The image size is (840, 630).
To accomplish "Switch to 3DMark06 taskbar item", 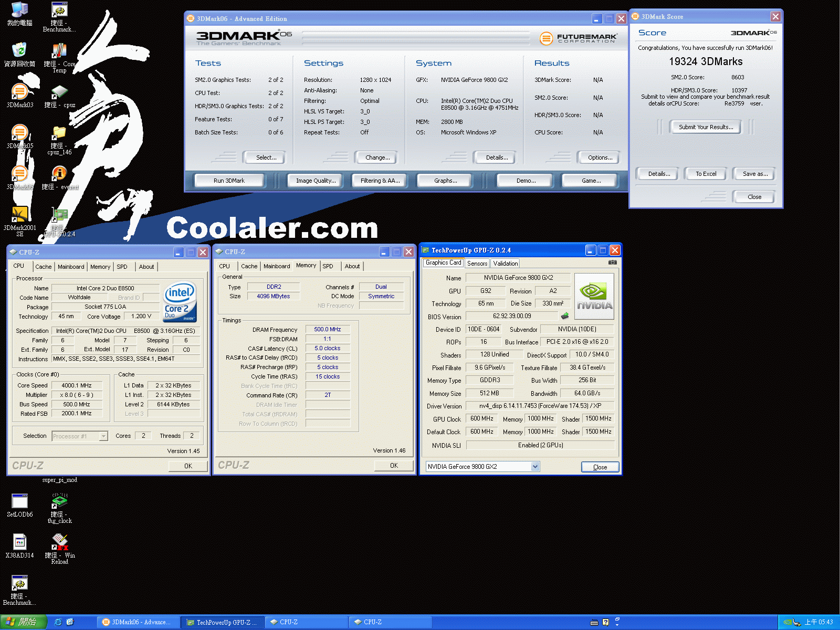I will point(138,622).
